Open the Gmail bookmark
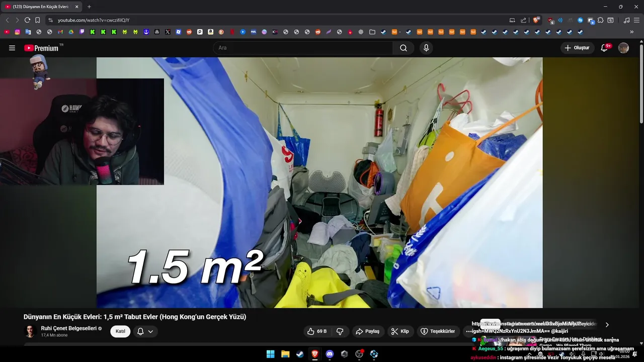 [x=60, y=32]
